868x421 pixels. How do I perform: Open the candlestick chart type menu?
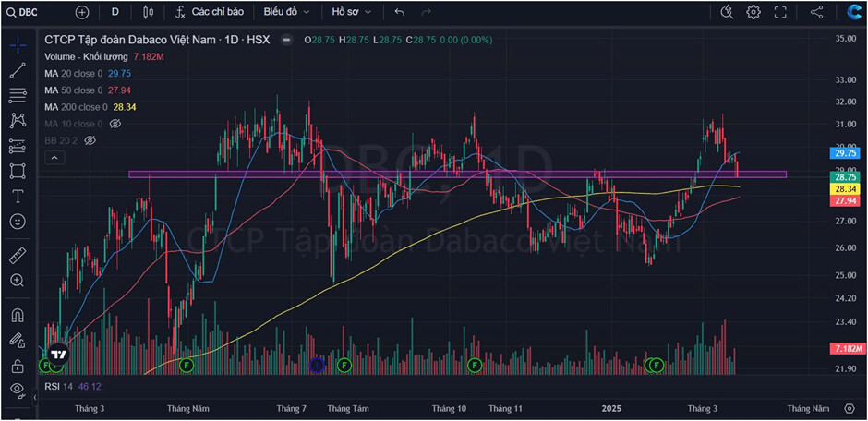[149, 12]
